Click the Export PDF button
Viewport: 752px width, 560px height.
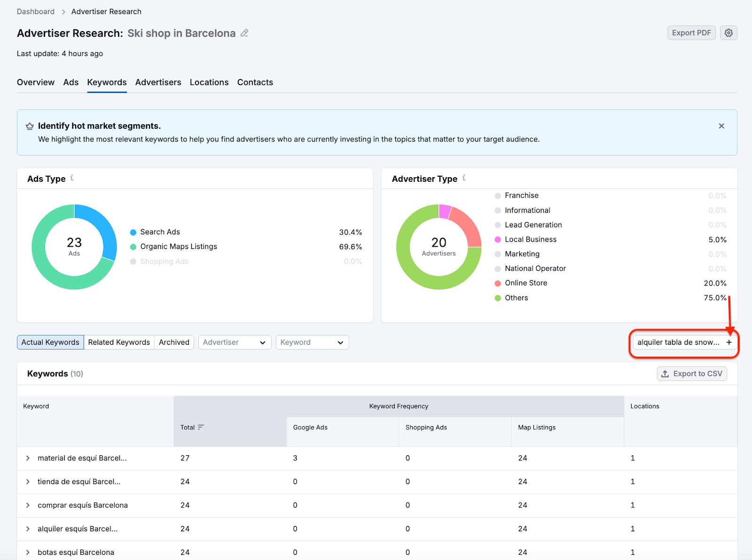pyautogui.click(x=691, y=33)
